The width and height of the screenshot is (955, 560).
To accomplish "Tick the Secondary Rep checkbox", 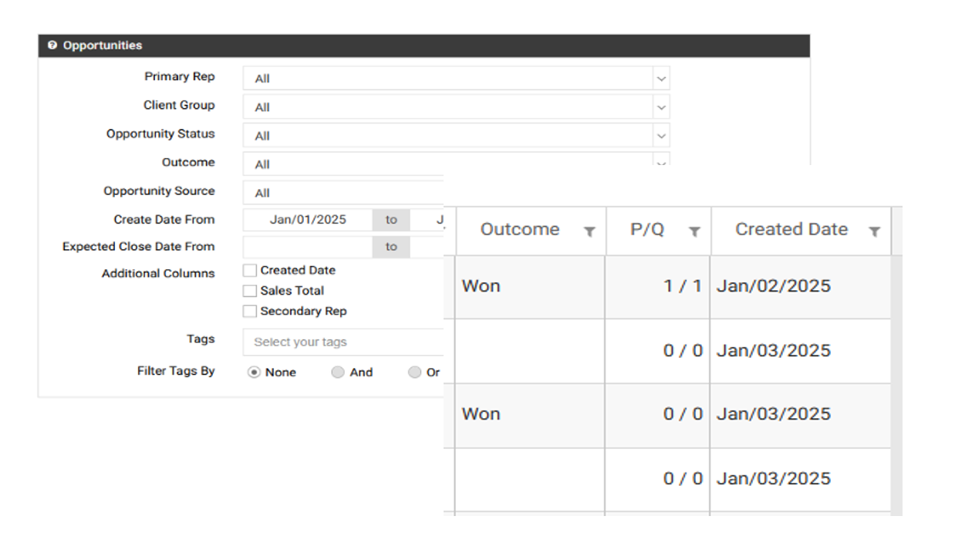I will (x=250, y=312).
